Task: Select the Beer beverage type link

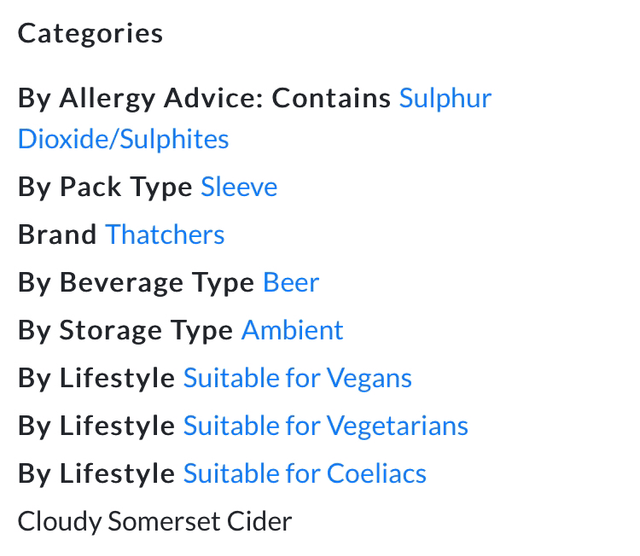Action: tap(291, 283)
